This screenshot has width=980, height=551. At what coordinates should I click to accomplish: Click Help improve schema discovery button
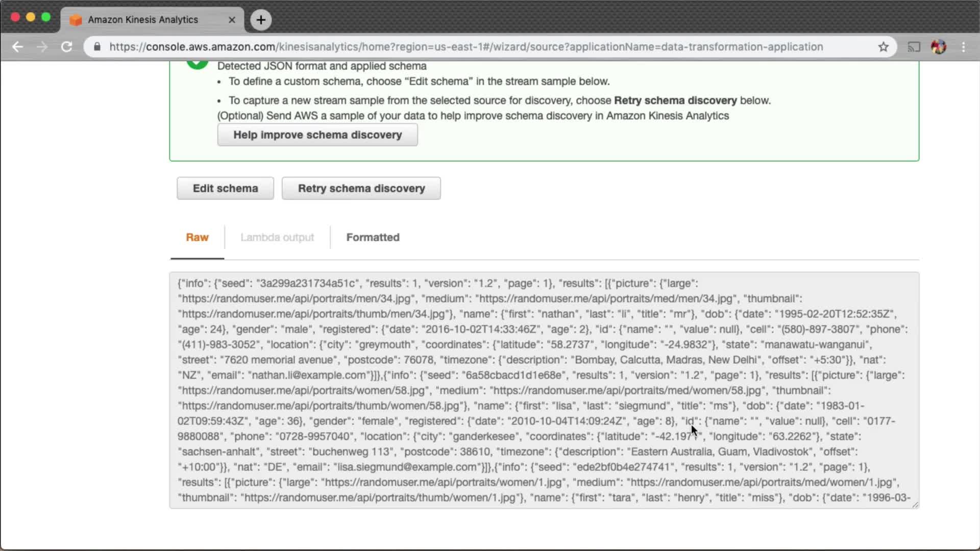click(x=317, y=135)
